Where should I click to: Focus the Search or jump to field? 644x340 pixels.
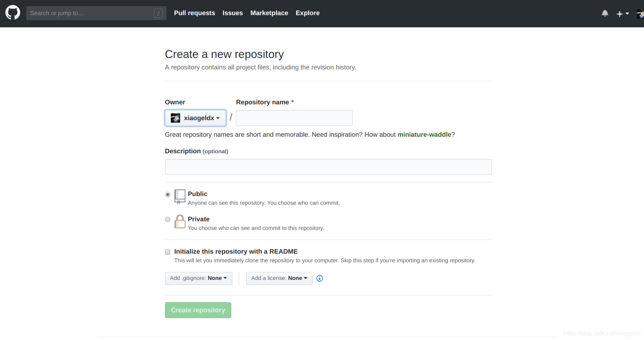click(96, 13)
